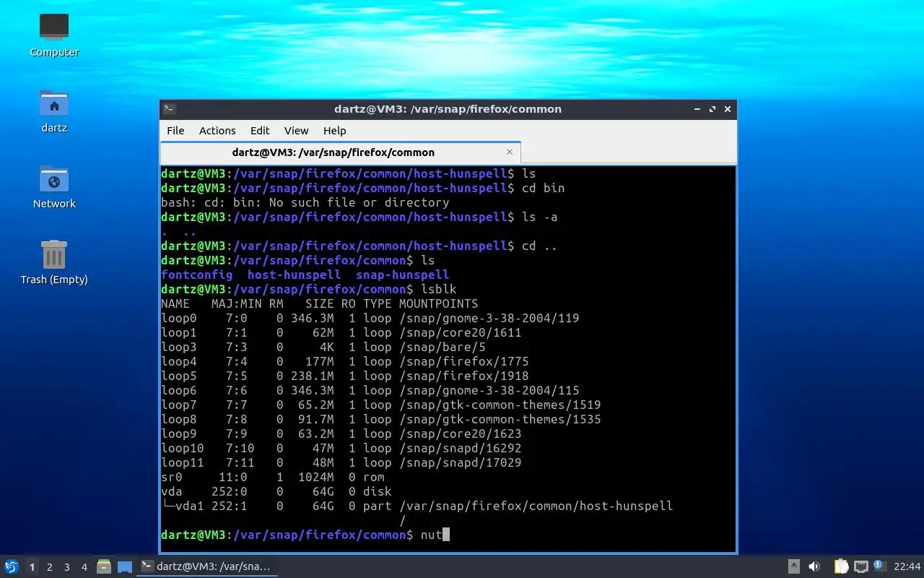Viewport: 924px width, 578px height.
Task: Close the terminal window
Action: 728,109
